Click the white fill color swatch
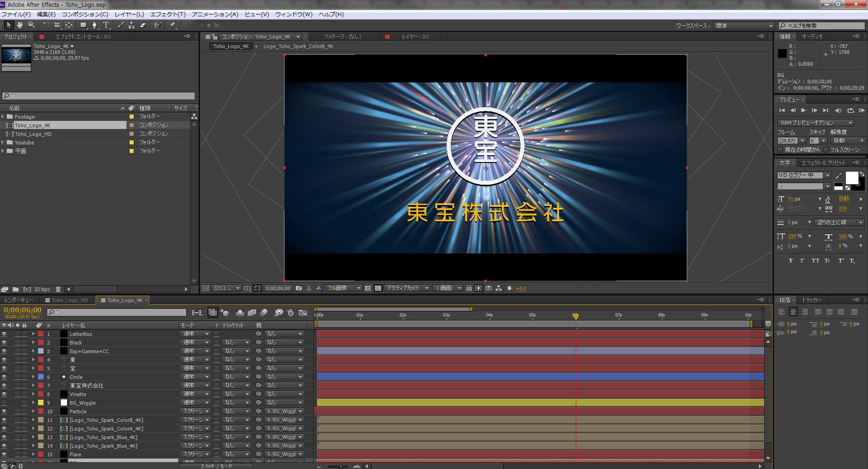868x469 pixels. [x=852, y=178]
